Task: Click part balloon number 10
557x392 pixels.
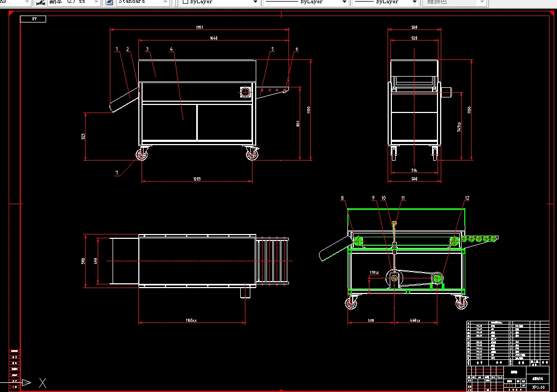Action: [383, 198]
